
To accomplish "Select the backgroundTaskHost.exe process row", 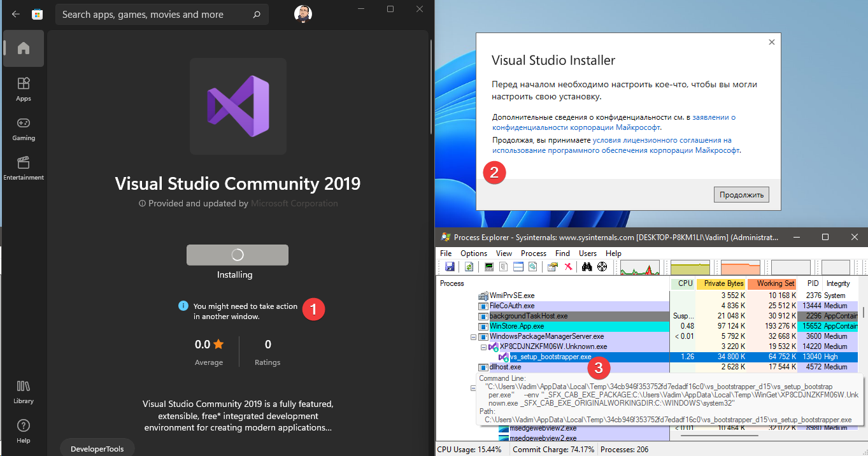I will click(x=647, y=316).
